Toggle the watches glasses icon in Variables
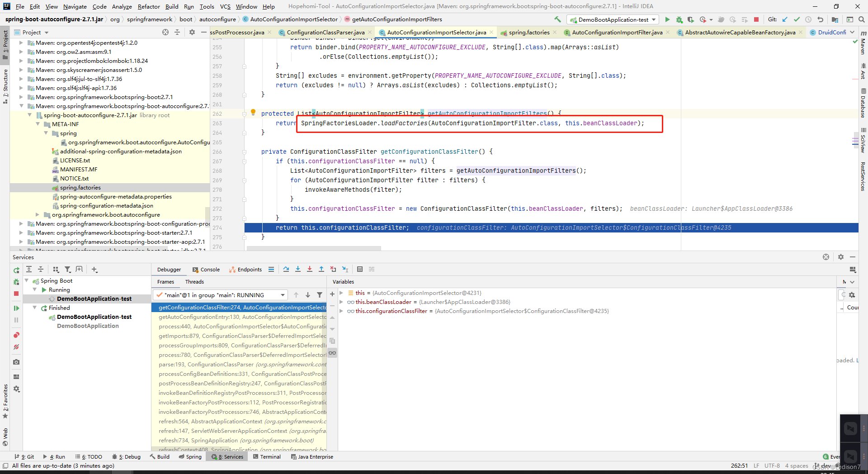Image resolution: width=868 pixels, height=474 pixels. point(332,353)
